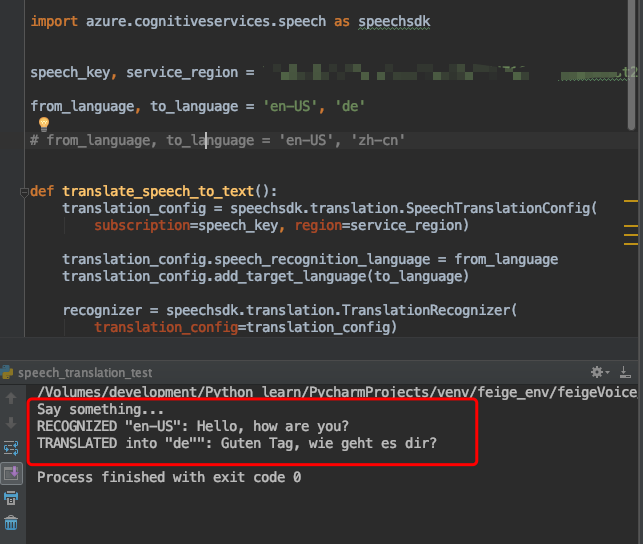
Task: Click the 'speech_key' variable in the assignment line
Action: pos(70,73)
